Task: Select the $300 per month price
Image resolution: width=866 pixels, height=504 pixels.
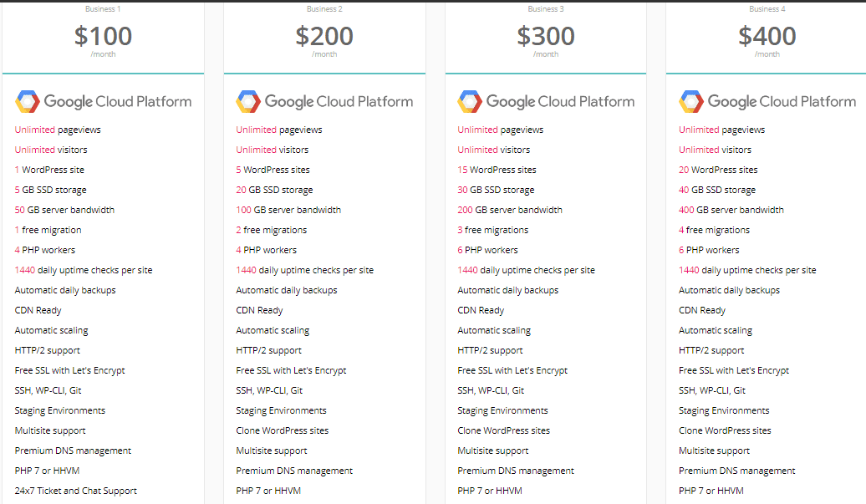Action: pos(546,37)
